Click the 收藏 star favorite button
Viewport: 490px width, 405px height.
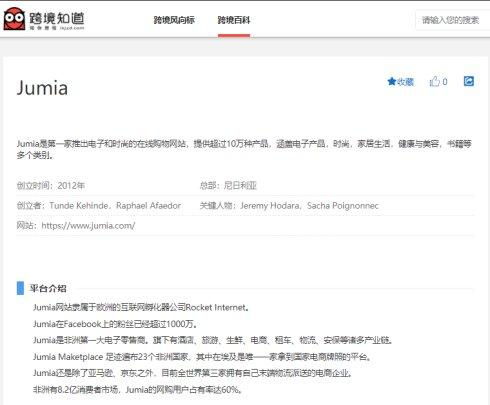(x=400, y=82)
